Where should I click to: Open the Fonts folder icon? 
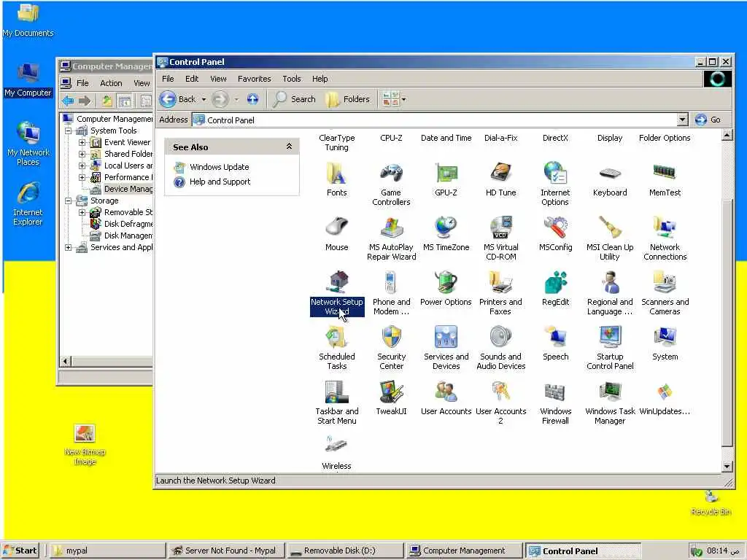coord(336,174)
